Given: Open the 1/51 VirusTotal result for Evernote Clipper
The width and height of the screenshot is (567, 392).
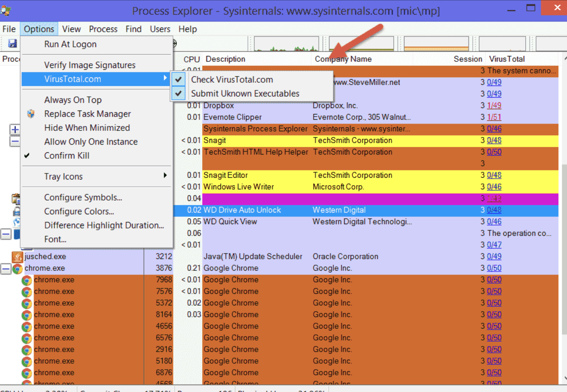Looking at the screenshot, I should point(494,117).
